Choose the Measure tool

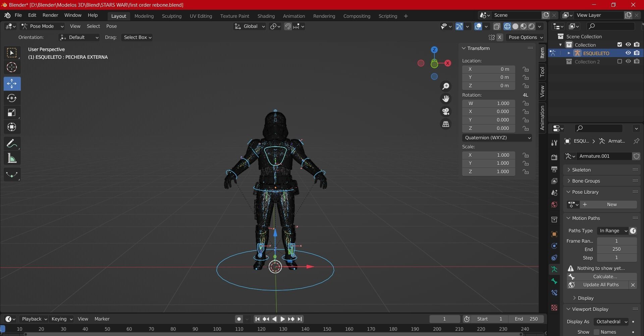coord(12,158)
